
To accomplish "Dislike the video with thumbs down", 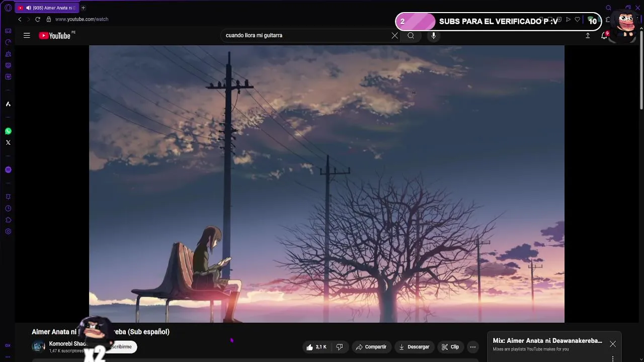I will pyautogui.click(x=340, y=347).
